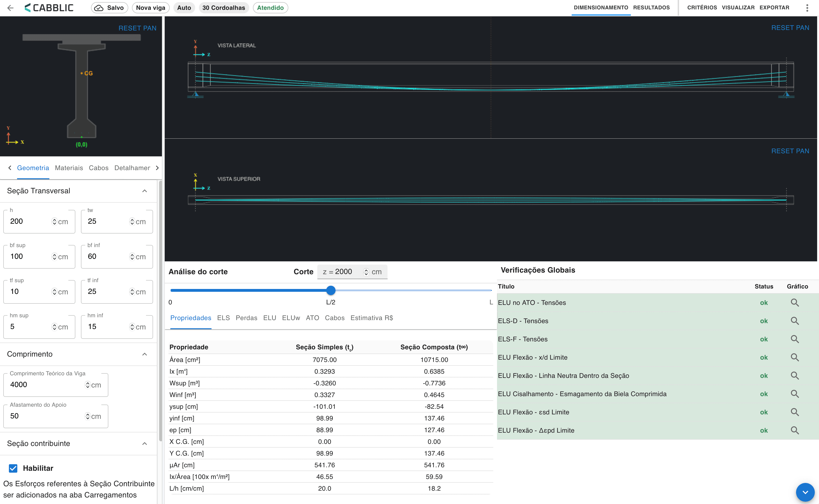This screenshot has width=819, height=504.
Task: Collapse the Seção Transversal section
Action: pos(145,191)
